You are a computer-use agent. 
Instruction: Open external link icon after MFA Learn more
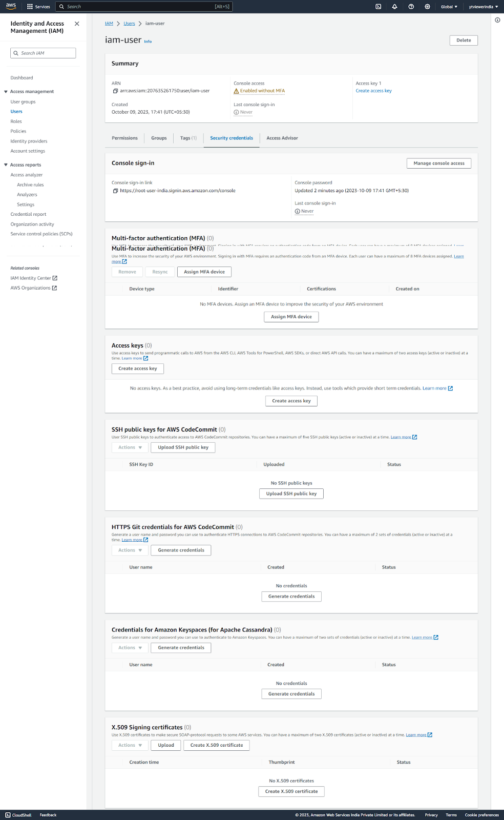(124, 261)
